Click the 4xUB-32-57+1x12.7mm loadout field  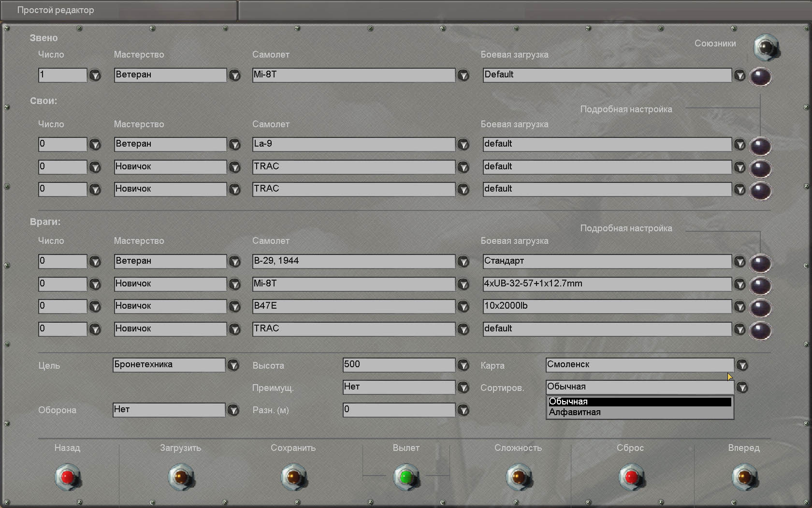[x=607, y=284]
